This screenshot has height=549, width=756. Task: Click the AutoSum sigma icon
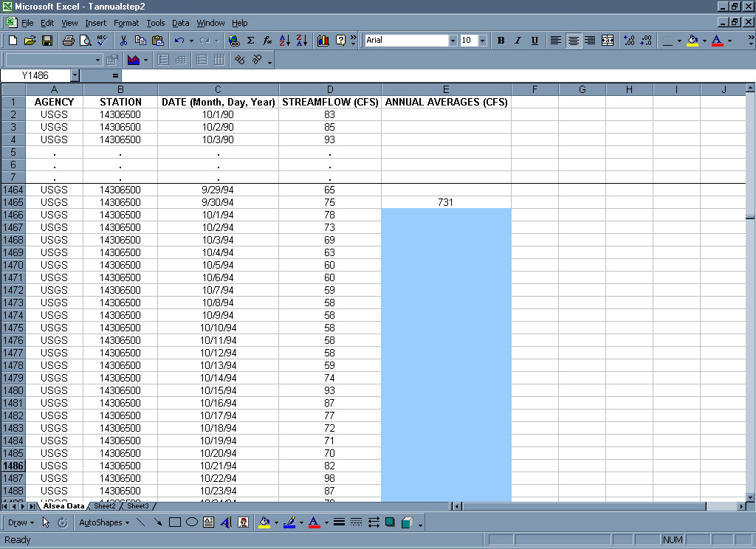(250, 41)
